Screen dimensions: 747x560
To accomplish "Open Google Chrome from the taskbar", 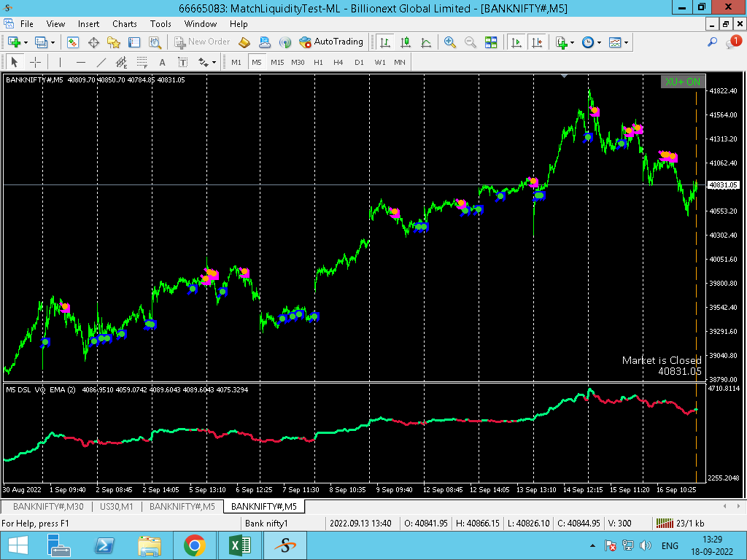I will [x=194, y=545].
